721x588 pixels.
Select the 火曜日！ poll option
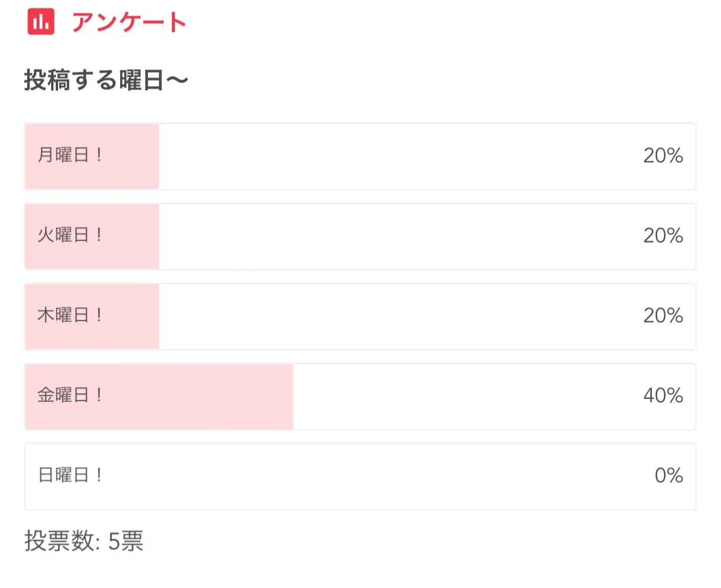pos(360,236)
